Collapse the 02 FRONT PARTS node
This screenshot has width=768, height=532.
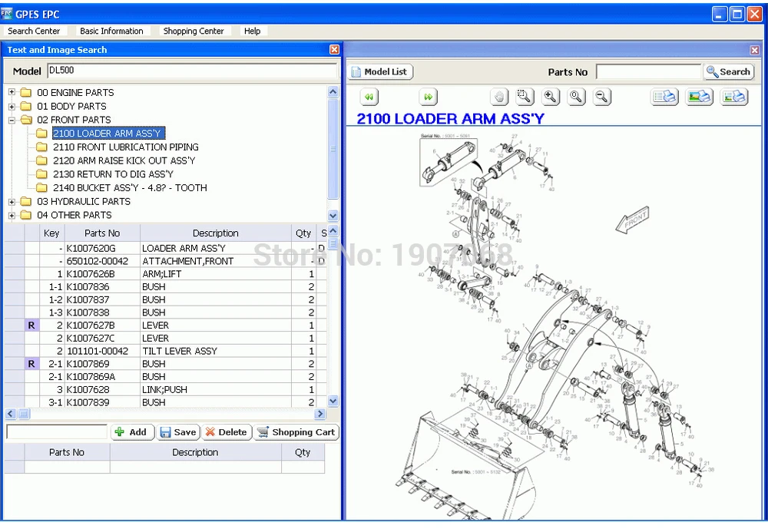coord(12,120)
